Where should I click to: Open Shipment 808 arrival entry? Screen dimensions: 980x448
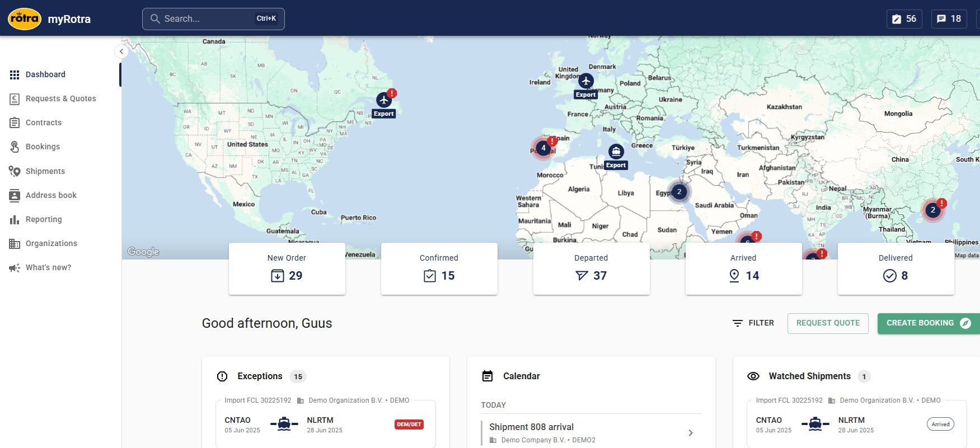point(591,433)
